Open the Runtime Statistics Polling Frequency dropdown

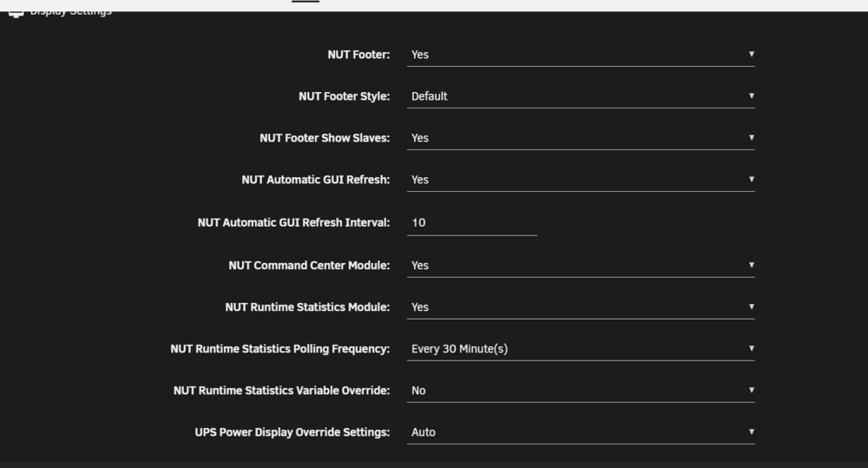point(581,349)
